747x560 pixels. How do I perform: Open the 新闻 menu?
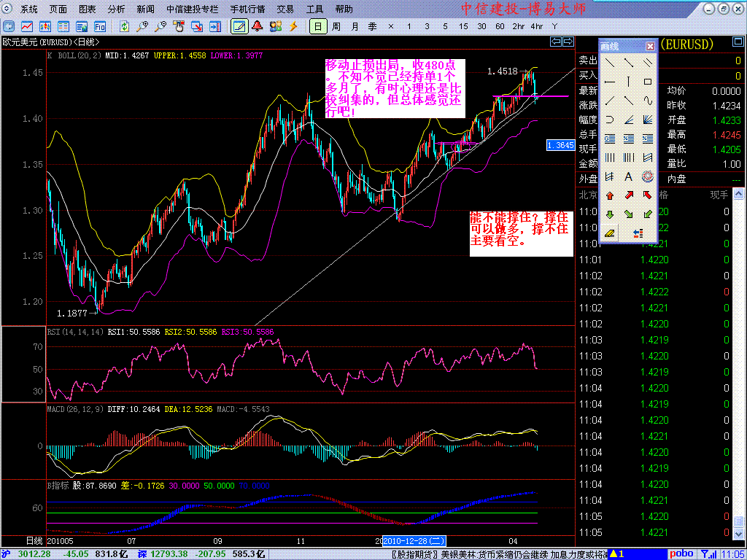[145, 9]
